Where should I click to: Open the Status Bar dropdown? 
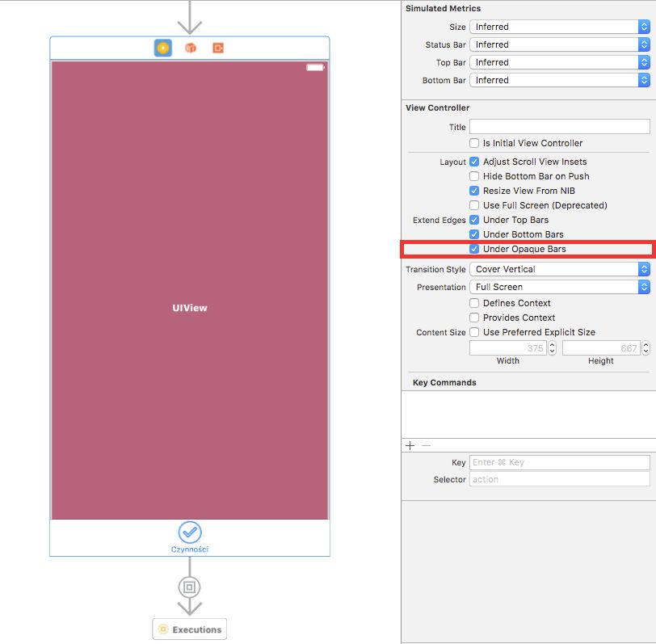tap(560, 44)
